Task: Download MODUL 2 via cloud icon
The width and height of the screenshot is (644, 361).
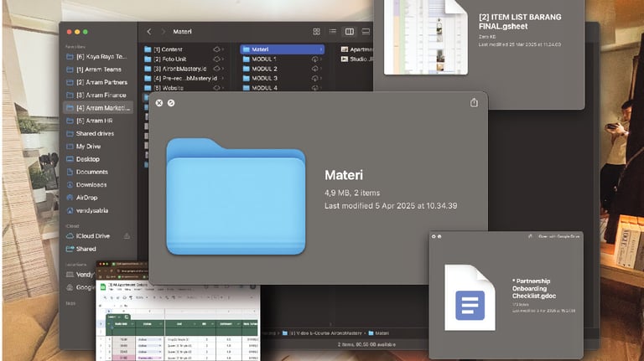Action: click(x=314, y=69)
